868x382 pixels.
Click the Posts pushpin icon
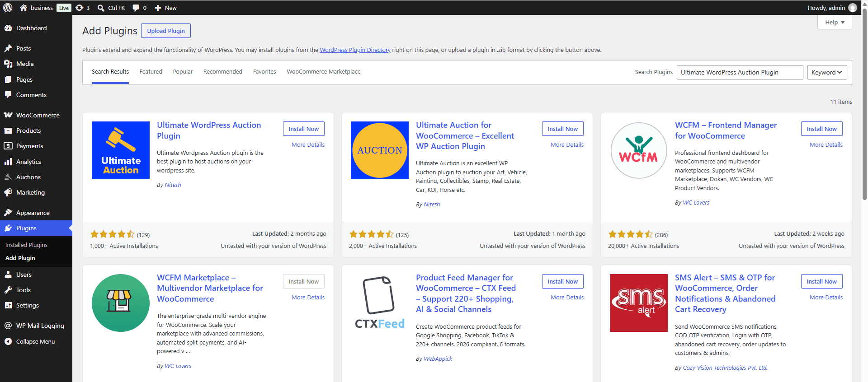(8, 48)
